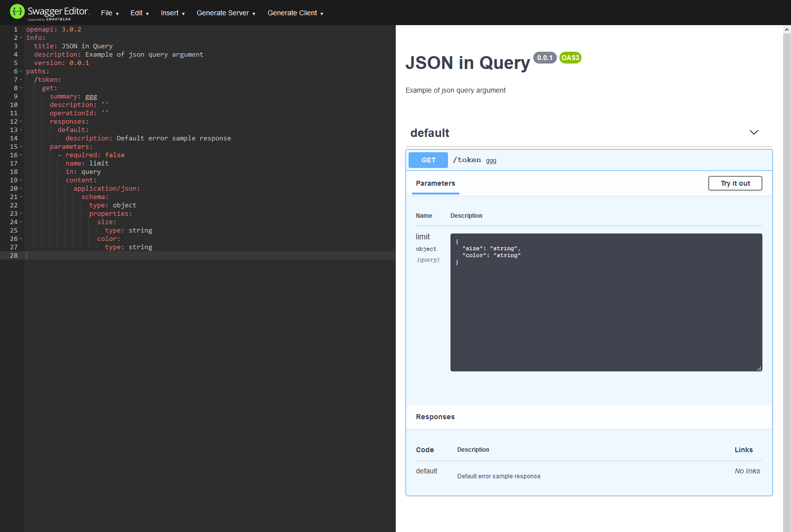791x532 pixels.
Task: Click the scrollbar up arrow at top right
Action: [x=786, y=29]
